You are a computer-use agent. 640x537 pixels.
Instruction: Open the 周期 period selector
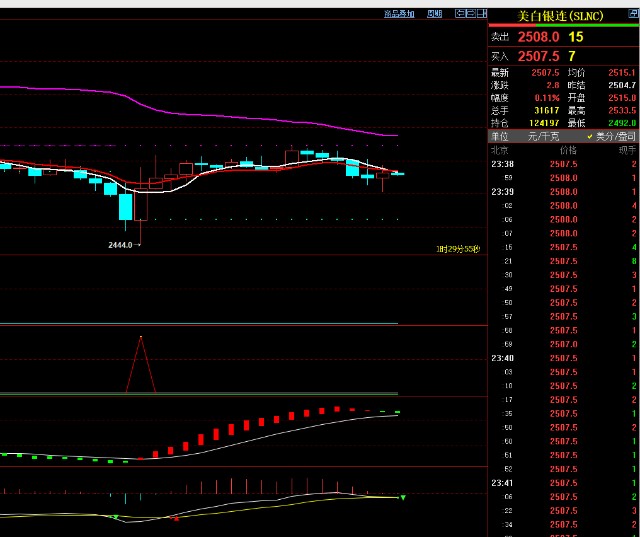click(434, 14)
